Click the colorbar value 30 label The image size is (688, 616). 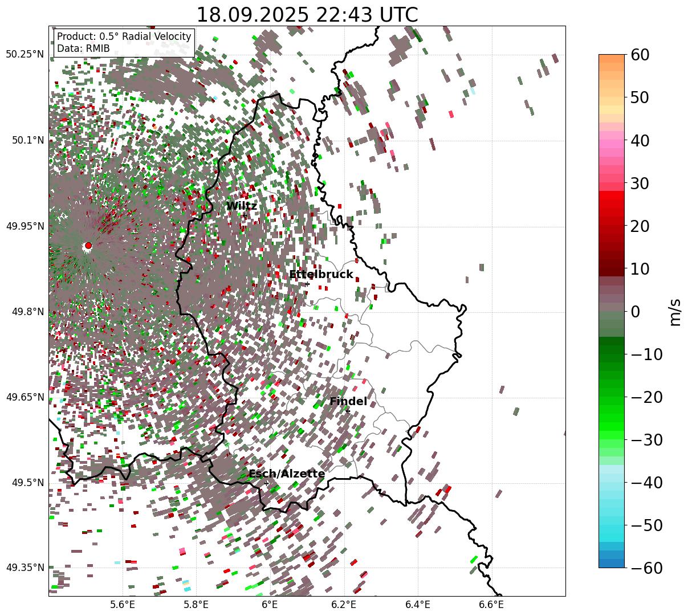(640, 183)
